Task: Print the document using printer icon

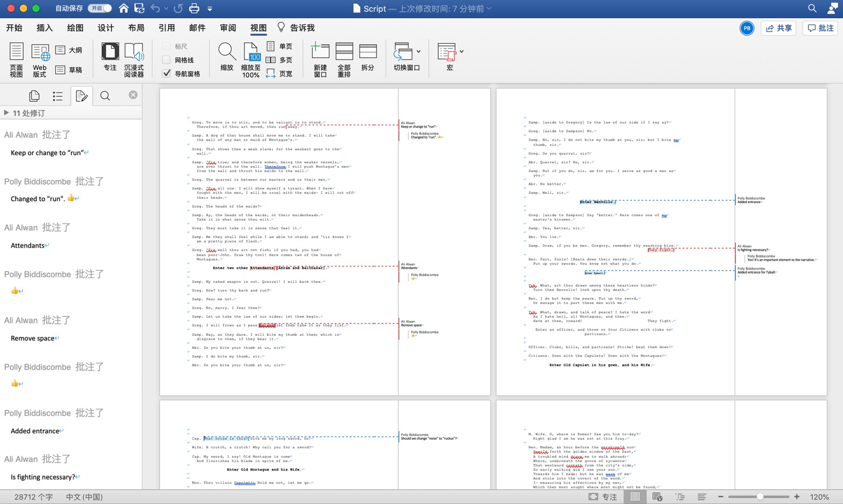Action: [194, 8]
